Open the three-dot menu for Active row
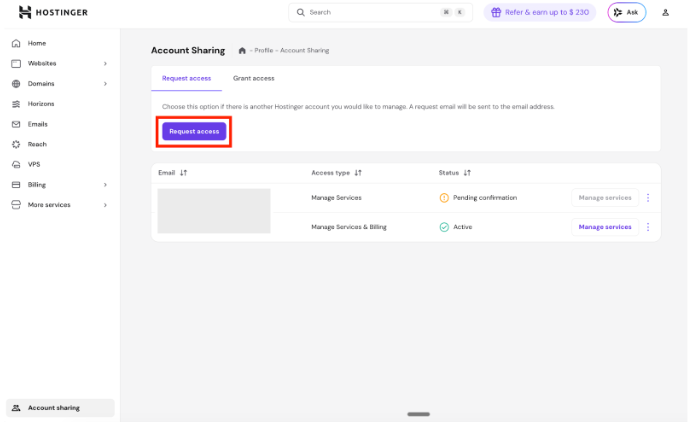 (x=648, y=227)
